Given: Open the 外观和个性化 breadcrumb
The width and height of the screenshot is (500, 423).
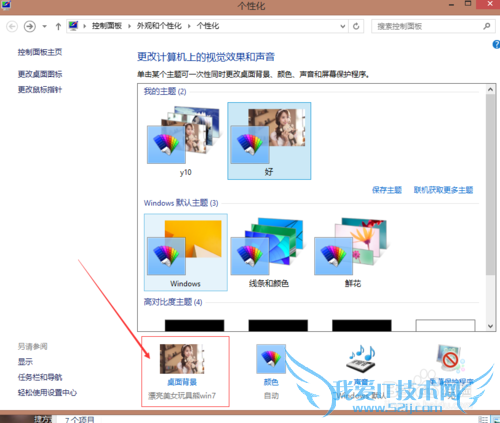Looking at the screenshot, I should pos(159,26).
